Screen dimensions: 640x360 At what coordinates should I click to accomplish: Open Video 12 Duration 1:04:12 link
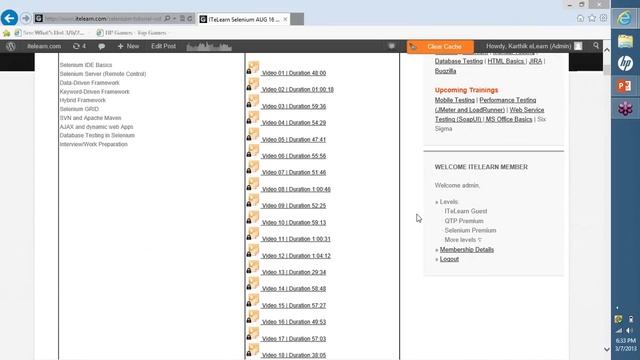pyautogui.click(x=296, y=256)
